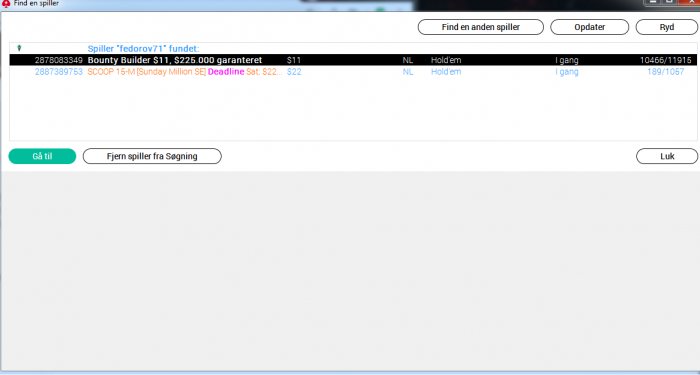Image resolution: width=700 pixels, height=375 pixels.
Task: Click the Find en spiller window title
Action: tap(36, 3)
